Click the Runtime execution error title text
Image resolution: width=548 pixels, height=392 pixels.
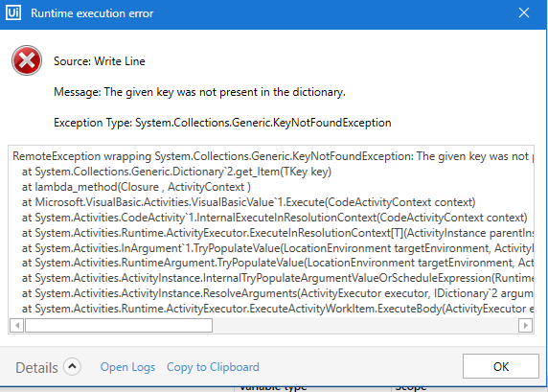coord(92,13)
